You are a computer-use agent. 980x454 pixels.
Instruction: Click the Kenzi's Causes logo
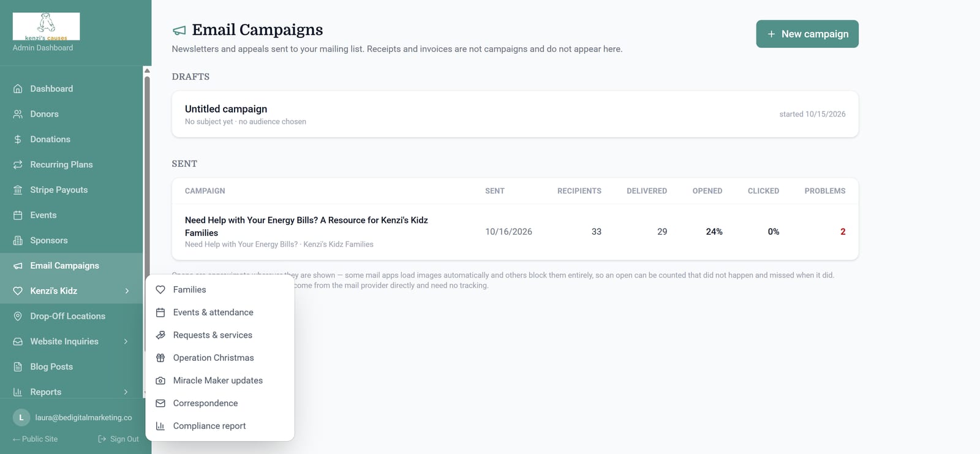click(46, 26)
